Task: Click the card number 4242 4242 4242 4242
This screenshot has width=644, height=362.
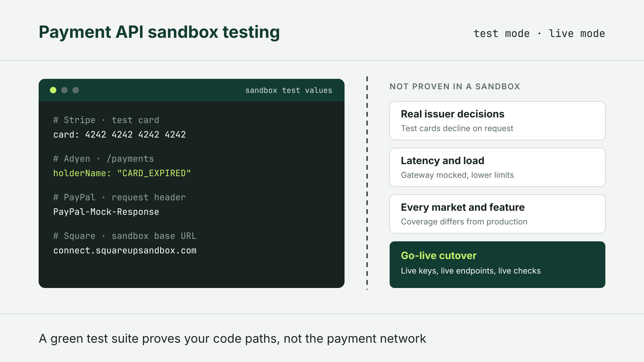Action: coord(136,135)
